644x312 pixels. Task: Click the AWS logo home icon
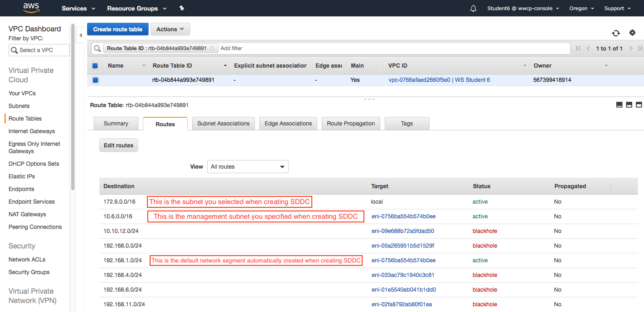31,8
